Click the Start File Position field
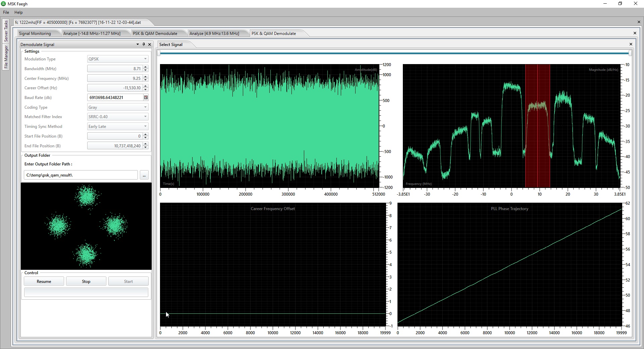The height and width of the screenshot is (349, 644). 115,136
